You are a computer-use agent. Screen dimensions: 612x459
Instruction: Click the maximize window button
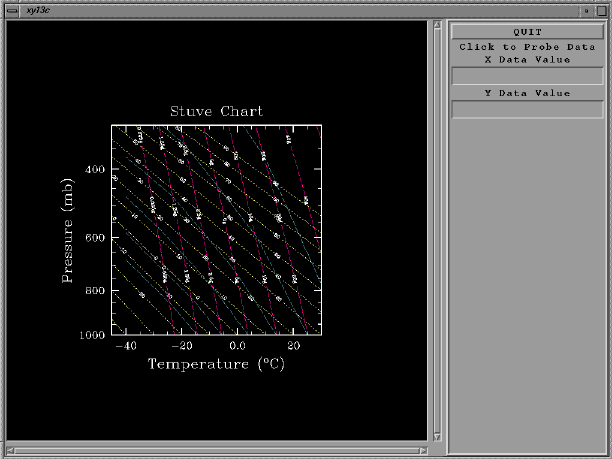click(x=602, y=8)
